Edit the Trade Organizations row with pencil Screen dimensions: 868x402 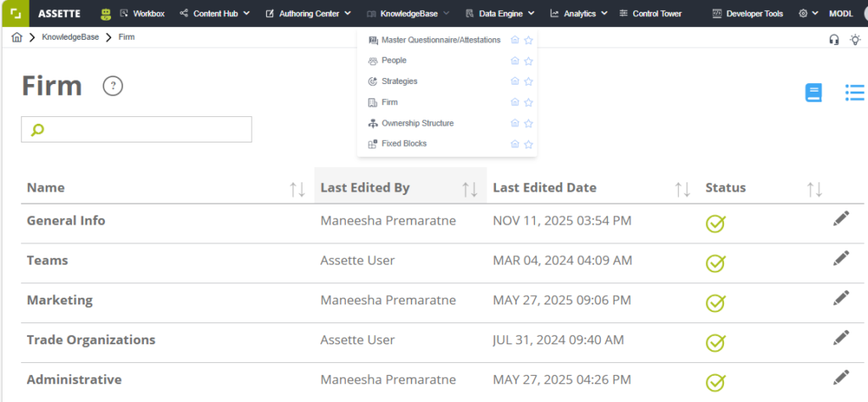click(840, 338)
